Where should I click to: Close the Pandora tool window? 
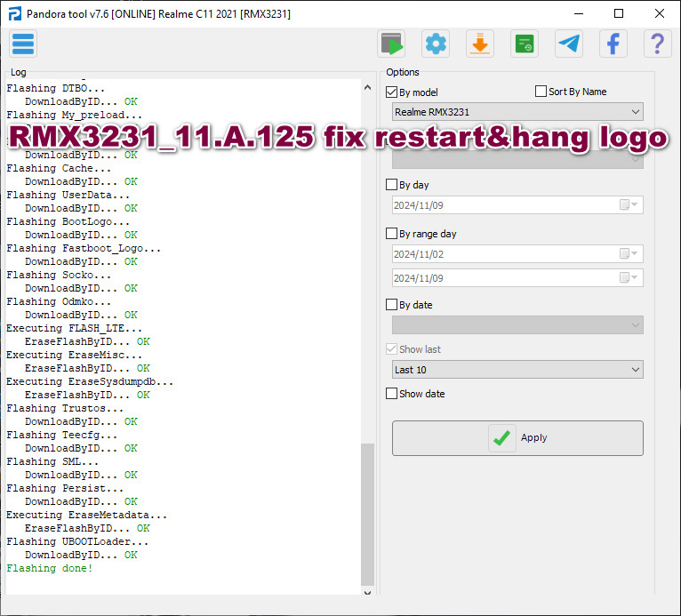point(660,13)
